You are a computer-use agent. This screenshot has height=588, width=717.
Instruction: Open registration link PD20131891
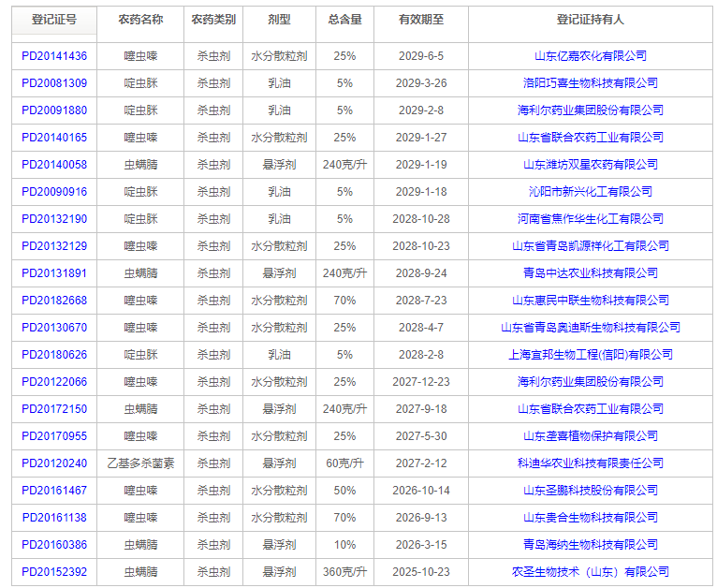(54, 273)
